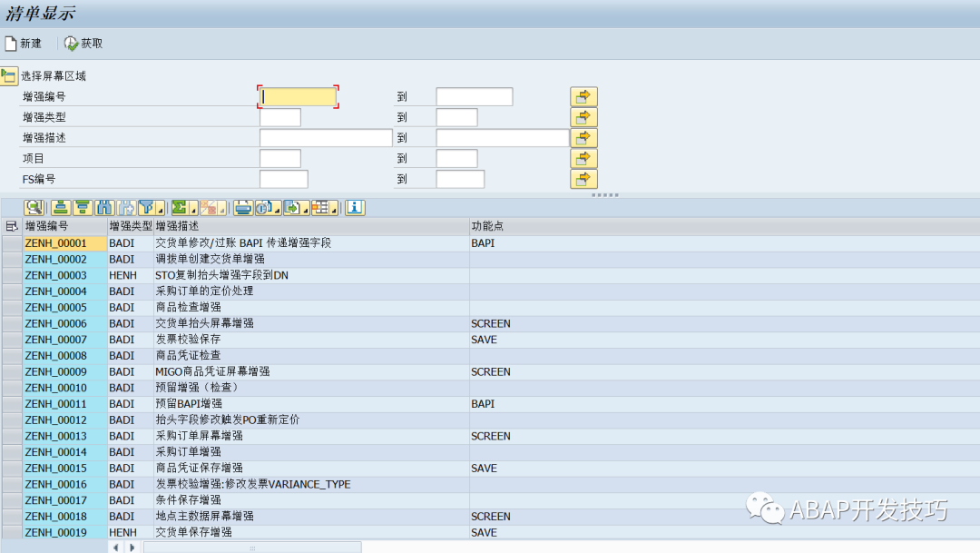Select the row selector for ZENH_00005

coord(12,307)
